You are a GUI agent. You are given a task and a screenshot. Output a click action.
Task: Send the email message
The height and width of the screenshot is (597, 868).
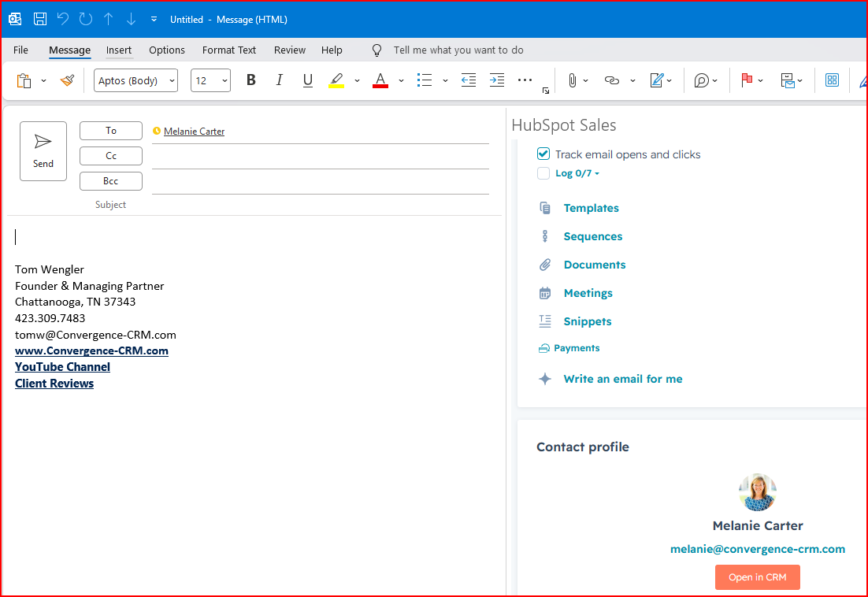(43, 151)
